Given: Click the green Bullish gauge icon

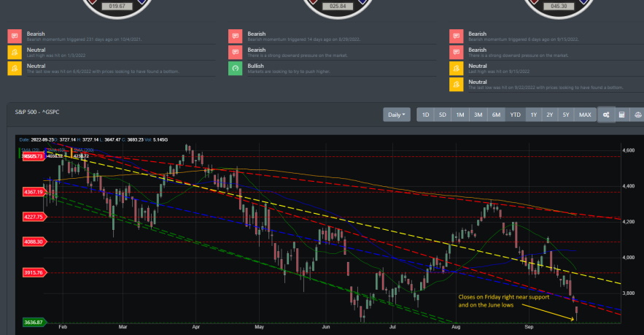Looking at the screenshot, I should point(236,68).
